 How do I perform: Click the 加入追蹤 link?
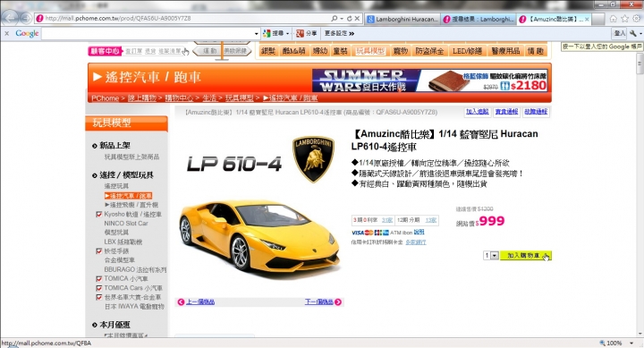tap(478, 112)
